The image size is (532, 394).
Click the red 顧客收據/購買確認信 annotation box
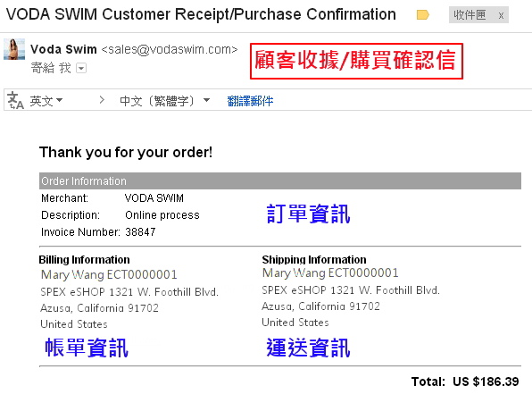(356, 61)
